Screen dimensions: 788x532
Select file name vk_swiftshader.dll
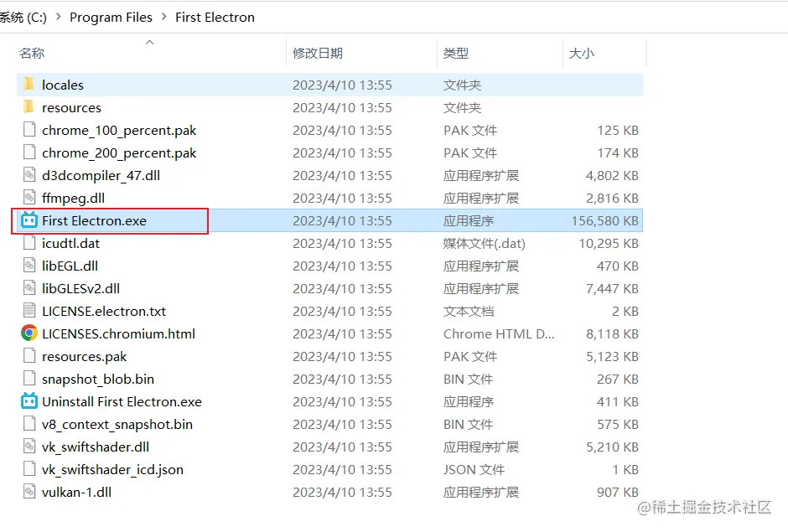click(x=96, y=447)
